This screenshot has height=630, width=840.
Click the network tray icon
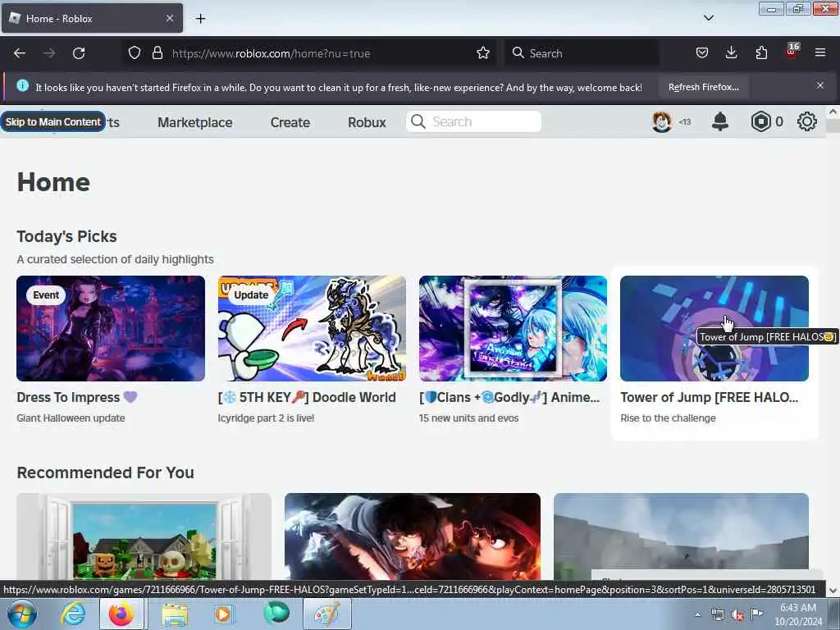tap(717, 615)
